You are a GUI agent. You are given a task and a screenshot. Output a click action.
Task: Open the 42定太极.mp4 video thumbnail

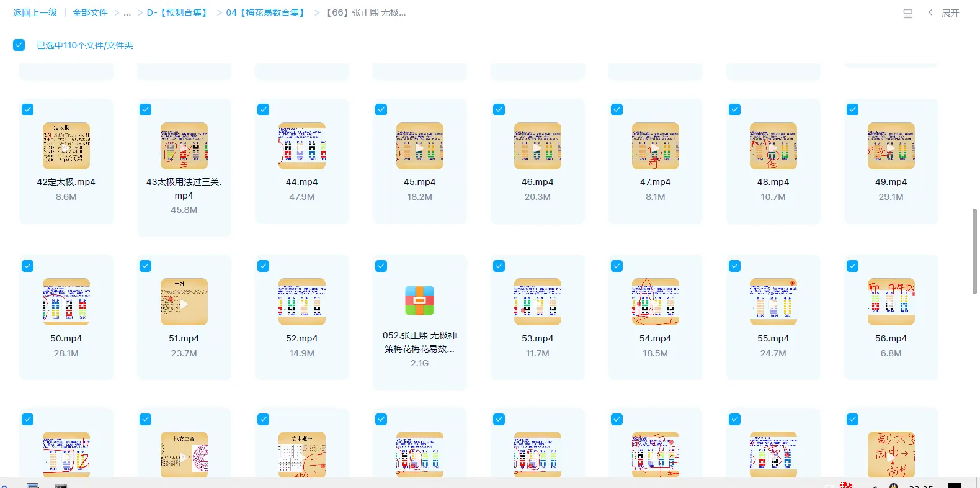66,146
